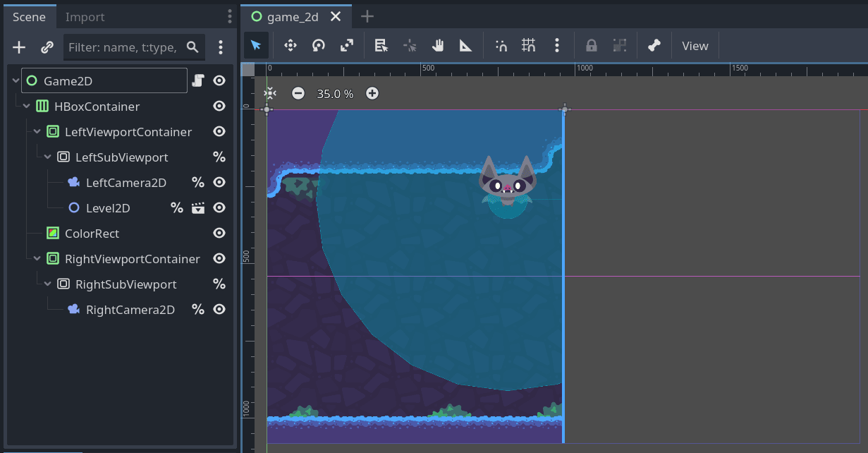Click the zoom in plus button
Screen dimensions: 868x453
[372, 93]
